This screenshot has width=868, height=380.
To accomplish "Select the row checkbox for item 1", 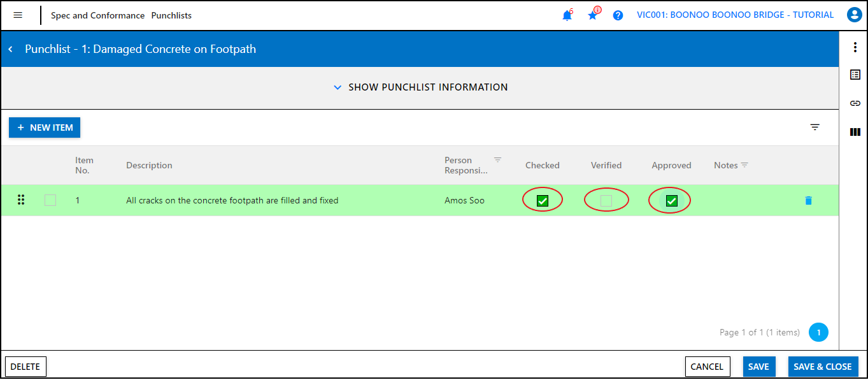I will [50, 201].
